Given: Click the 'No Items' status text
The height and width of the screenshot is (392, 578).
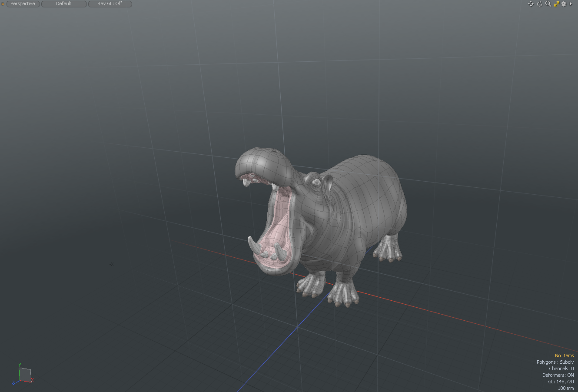Looking at the screenshot, I should (564, 355).
